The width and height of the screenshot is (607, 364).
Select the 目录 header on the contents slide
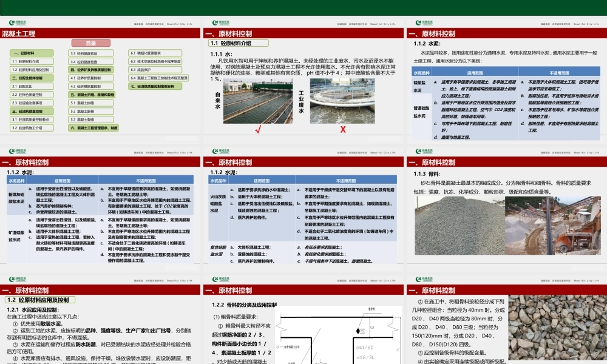(x=90, y=43)
